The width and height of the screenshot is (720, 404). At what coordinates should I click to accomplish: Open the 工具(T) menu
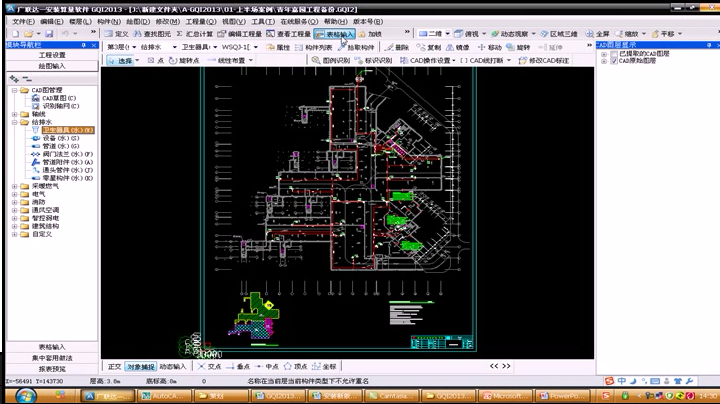[263, 22]
